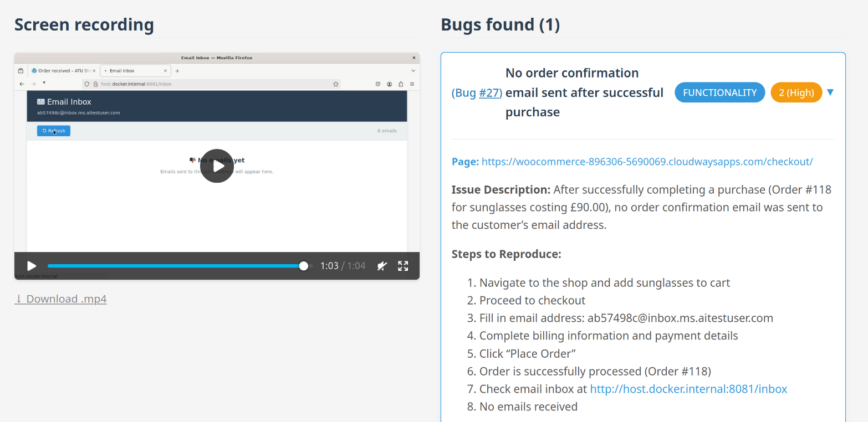
Task: Expand the tab list chevron in recorded Firefox
Action: [x=413, y=71]
